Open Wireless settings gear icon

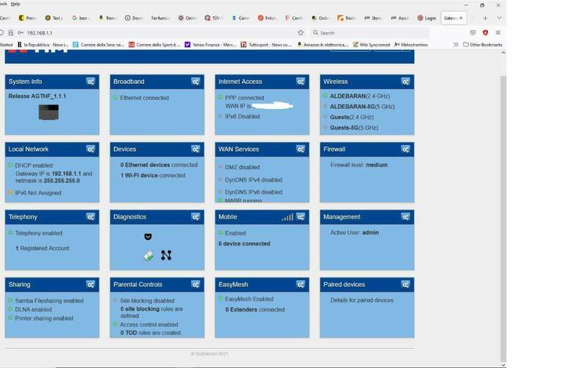pyautogui.click(x=406, y=82)
